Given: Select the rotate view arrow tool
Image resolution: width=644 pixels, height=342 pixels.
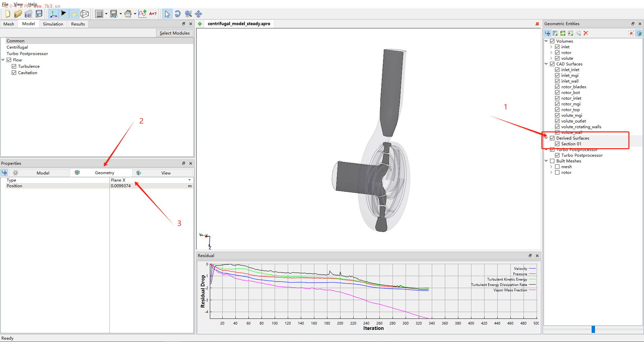Looking at the screenshot, I should point(178,14).
